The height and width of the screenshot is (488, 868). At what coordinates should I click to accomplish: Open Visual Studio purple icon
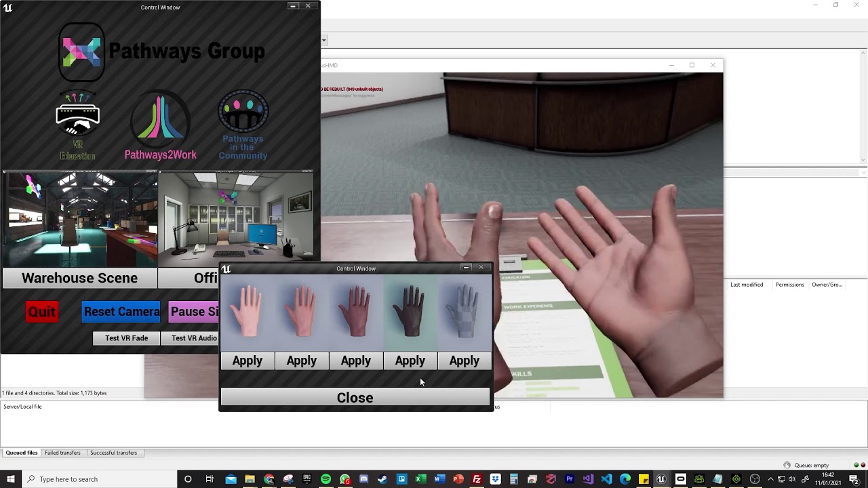588,479
